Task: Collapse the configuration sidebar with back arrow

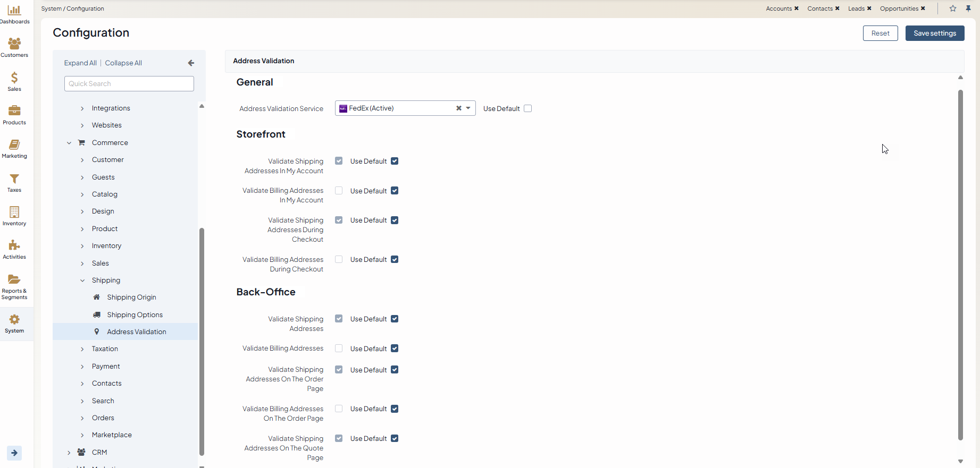Action: [191, 63]
